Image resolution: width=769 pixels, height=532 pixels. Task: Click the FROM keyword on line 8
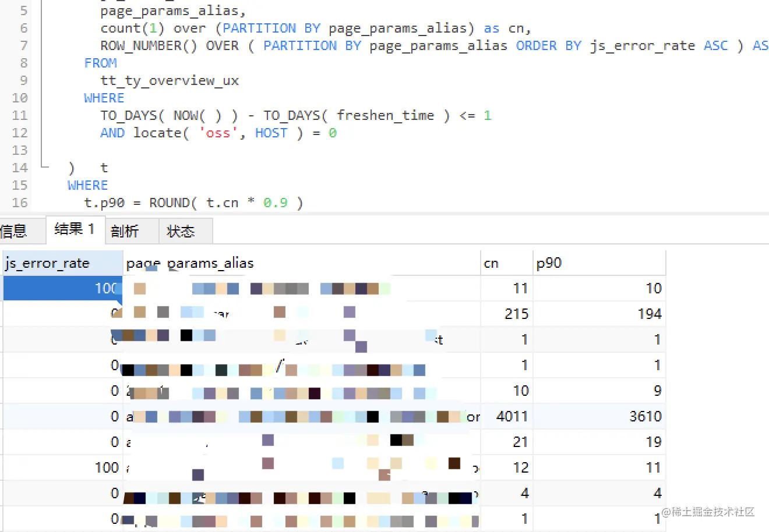(100, 63)
